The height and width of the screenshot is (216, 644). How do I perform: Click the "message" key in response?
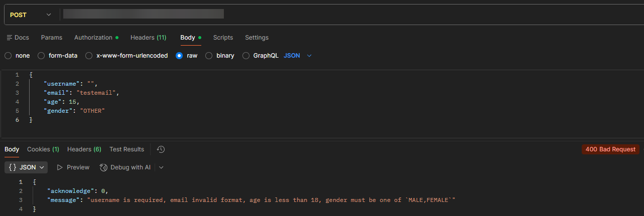tap(63, 200)
